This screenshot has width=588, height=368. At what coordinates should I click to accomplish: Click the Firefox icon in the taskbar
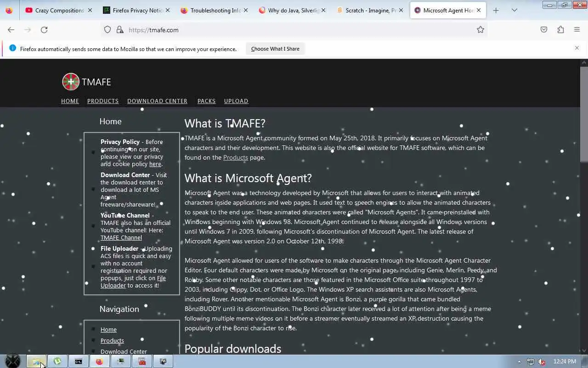pos(100,362)
